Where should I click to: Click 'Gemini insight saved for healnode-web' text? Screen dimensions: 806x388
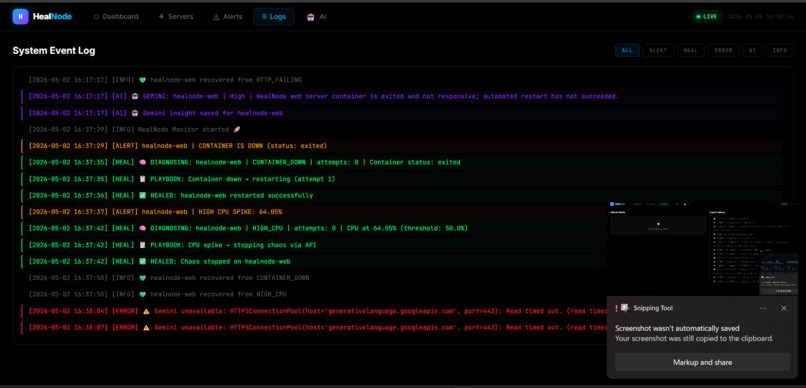click(x=213, y=113)
